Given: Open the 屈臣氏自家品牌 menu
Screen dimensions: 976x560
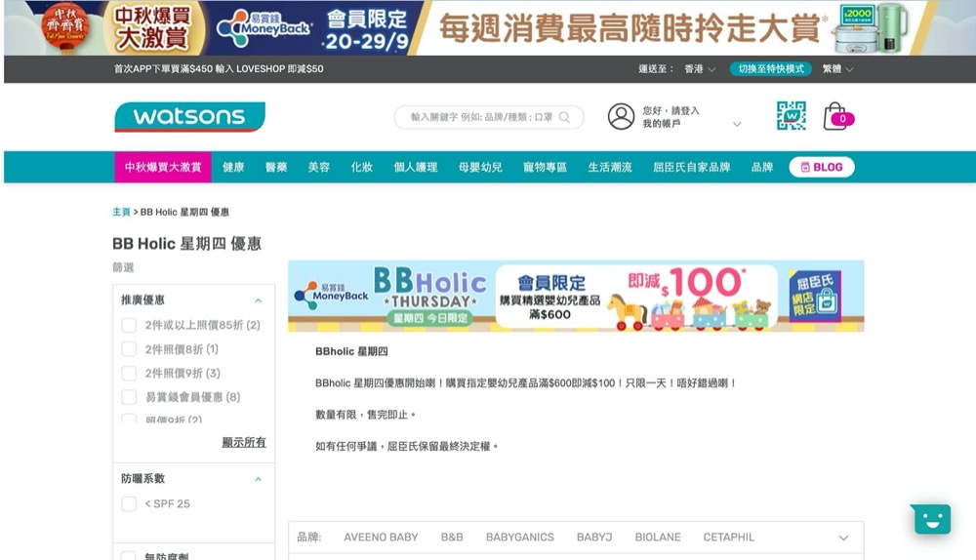Looking at the screenshot, I should pos(692,167).
